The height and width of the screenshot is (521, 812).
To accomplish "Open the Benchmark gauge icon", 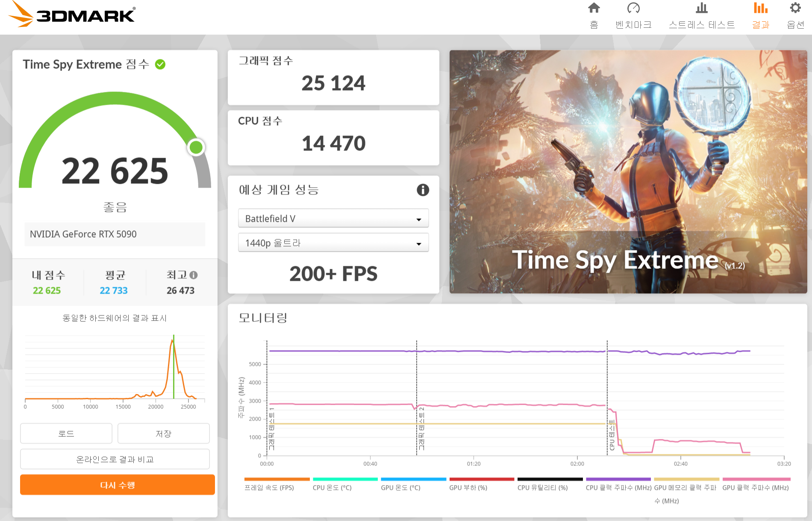I will (x=633, y=9).
